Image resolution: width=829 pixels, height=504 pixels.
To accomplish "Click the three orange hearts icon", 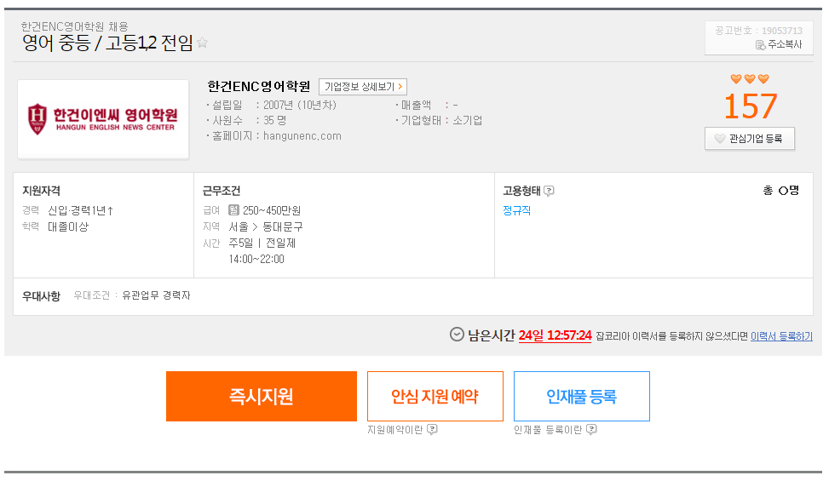I will tap(750, 78).
